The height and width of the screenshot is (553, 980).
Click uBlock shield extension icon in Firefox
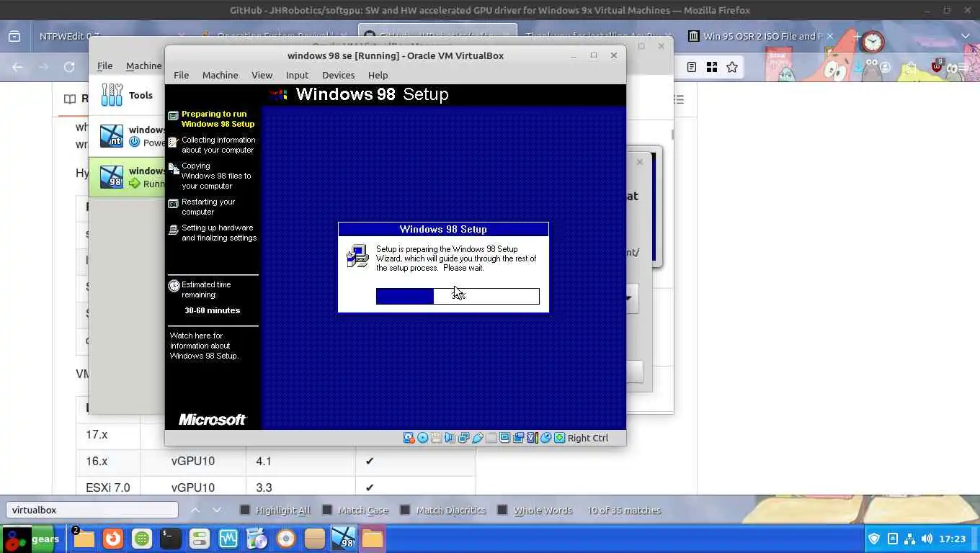pyautogui.click(x=936, y=66)
